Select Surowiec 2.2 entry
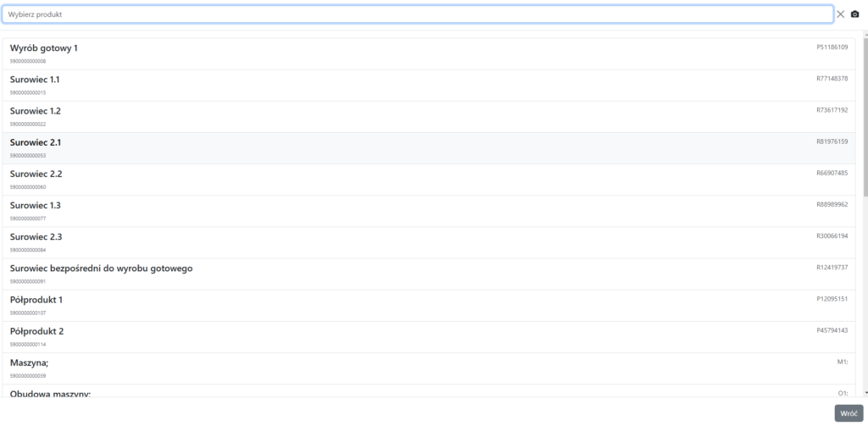Image resolution: width=868 pixels, height=426 pixels. click(36, 174)
